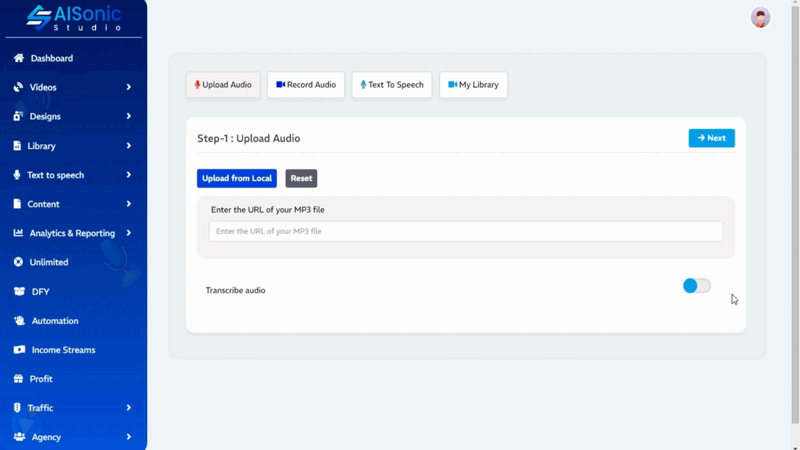Expand the Agency sidebar chevron
Viewport: 800px width, 450px height.
128,437
